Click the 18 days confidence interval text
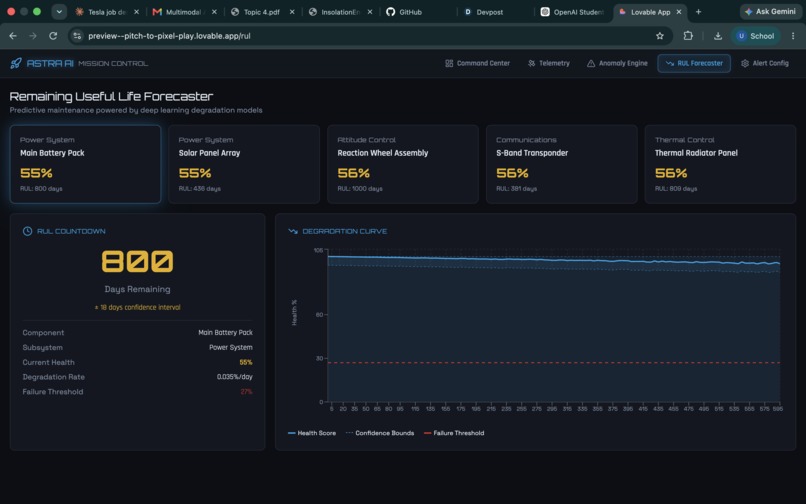Screen dimensions: 806x504 point(137,308)
